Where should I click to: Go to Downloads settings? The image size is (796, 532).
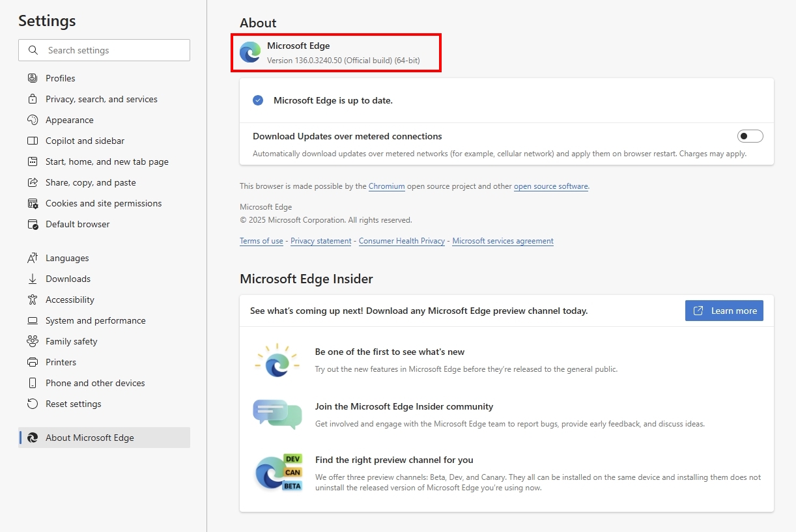(104, 279)
